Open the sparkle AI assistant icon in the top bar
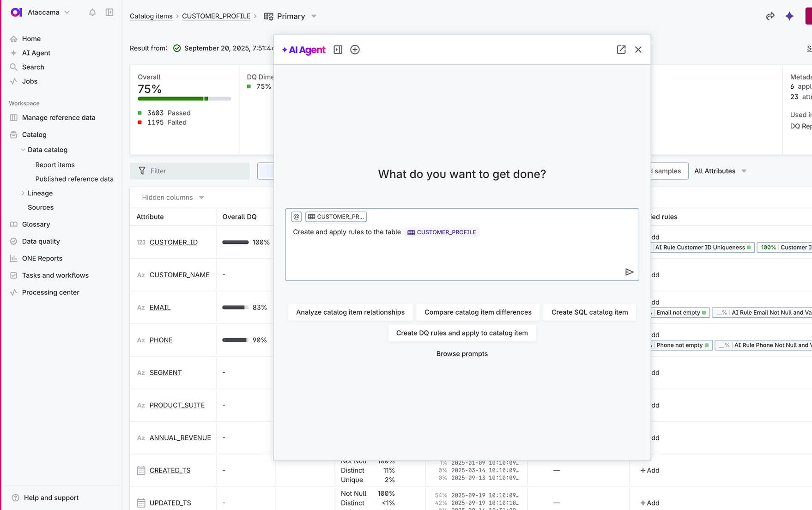This screenshot has width=812, height=510. pos(789,16)
